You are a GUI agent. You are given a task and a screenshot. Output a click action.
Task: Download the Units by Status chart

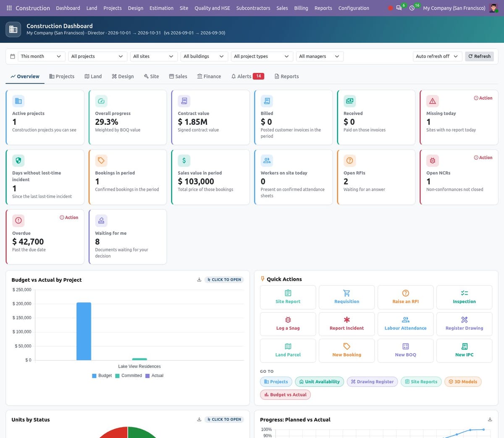[x=199, y=419]
